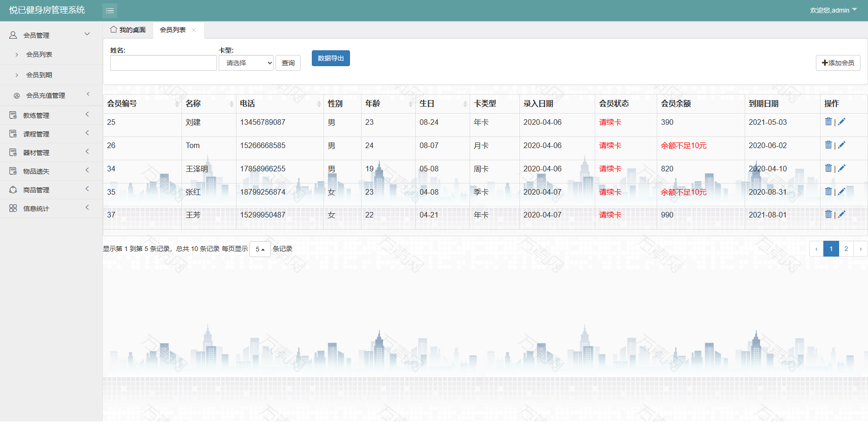Close the 会员列表 tab
Image resolution: width=868 pixels, height=441 pixels.
pyautogui.click(x=194, y=30)
